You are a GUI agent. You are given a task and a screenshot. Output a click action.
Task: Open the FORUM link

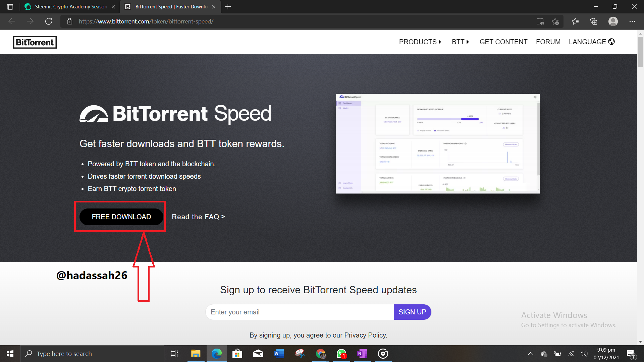pyautogui.click(x=548, y=42)
